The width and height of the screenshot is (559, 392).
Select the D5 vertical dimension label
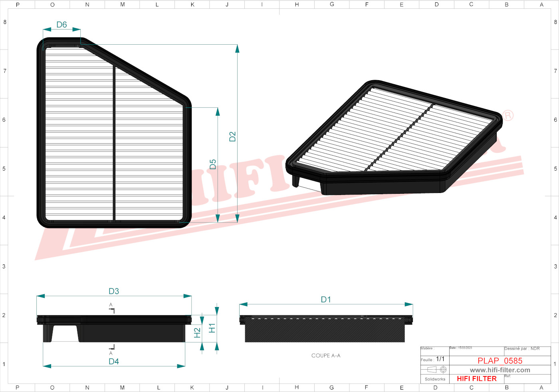pyautogui.click(x=213, y=164)
